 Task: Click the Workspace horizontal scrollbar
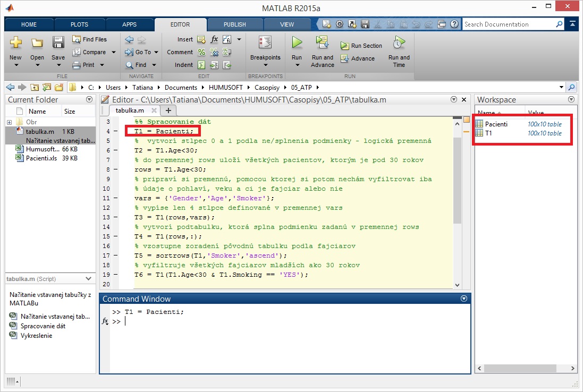pos(520,368)
